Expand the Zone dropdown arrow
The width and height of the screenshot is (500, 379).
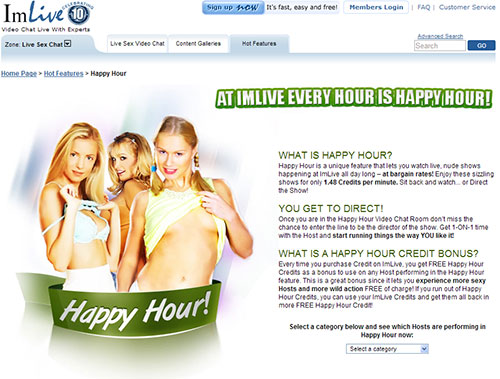[68, 44]
